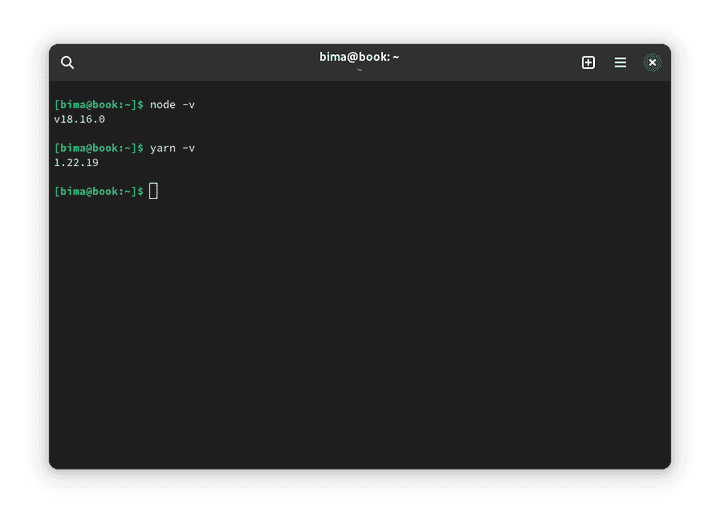Click empty header bar space beside search
Viewport: 720px width, 523px height.
pyautogui.click(x=180, y=62)
